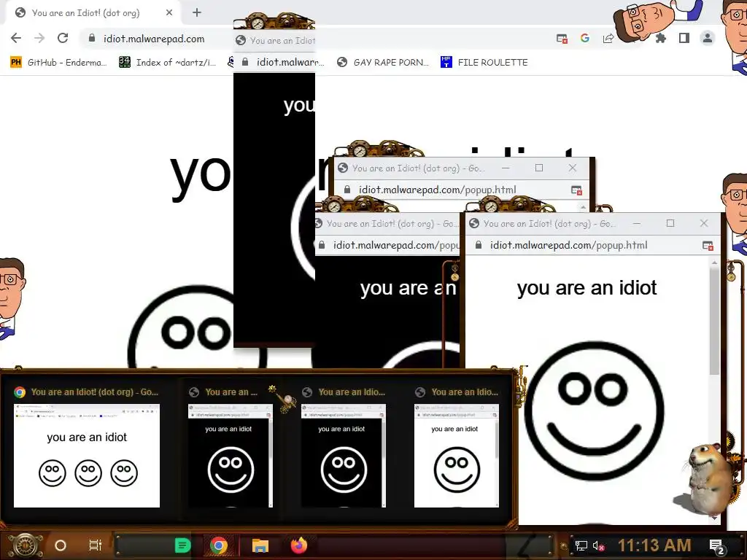
Task: Open the Chrome profile avatar menu
Action: pyautogui.click(x=708, y=38)
